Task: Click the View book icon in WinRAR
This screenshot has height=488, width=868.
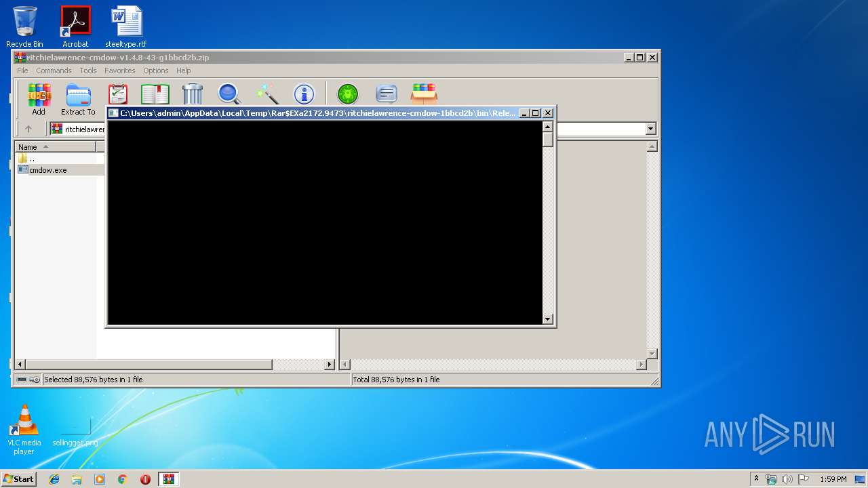Action: [x=155, y=94]
